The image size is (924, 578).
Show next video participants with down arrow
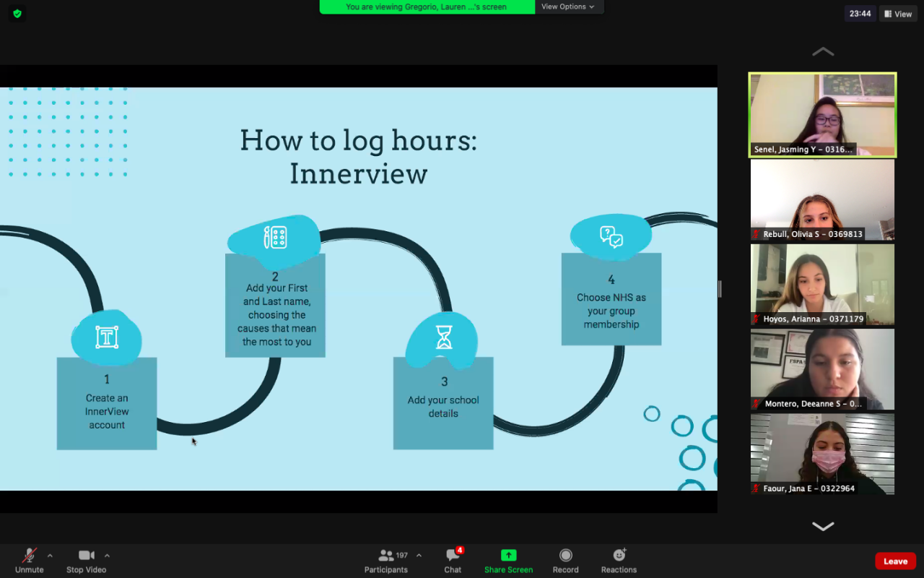click(823, 526)
